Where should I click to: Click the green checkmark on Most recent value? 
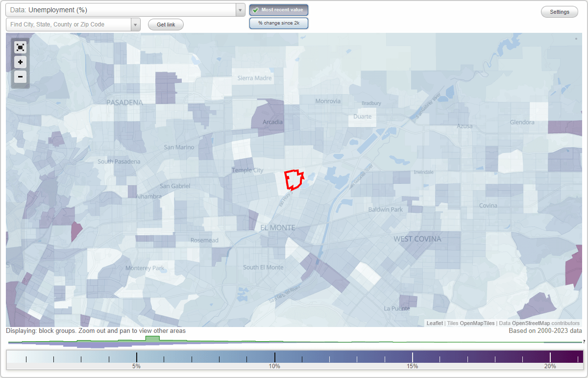[256, 9]
